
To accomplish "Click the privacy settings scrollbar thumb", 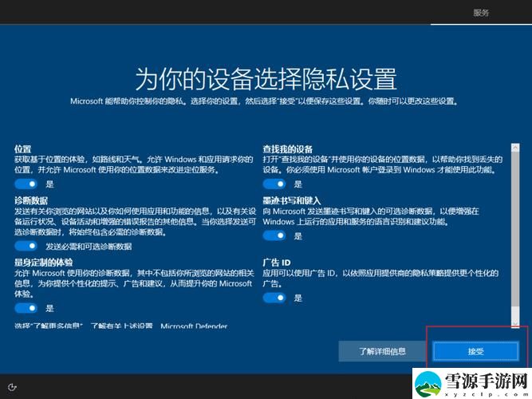I will point(515,229).
